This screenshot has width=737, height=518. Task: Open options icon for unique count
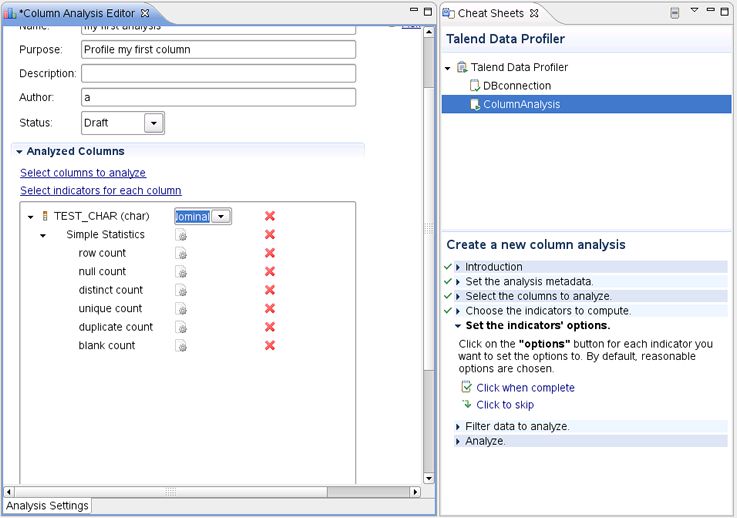pyautogui.click(x=181, y=309)
